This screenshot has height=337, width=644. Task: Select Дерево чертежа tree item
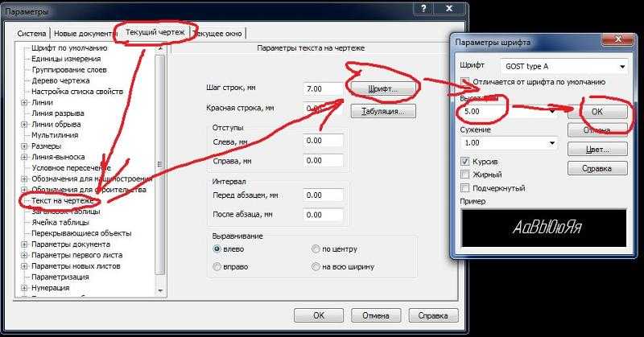tap(61, 80)
